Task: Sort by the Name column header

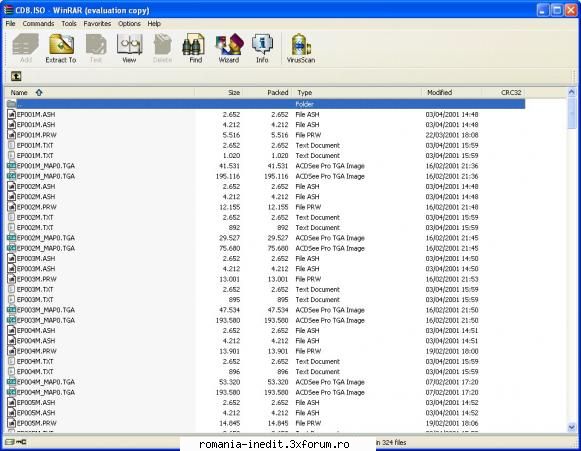Action: (x=99, y=93)
